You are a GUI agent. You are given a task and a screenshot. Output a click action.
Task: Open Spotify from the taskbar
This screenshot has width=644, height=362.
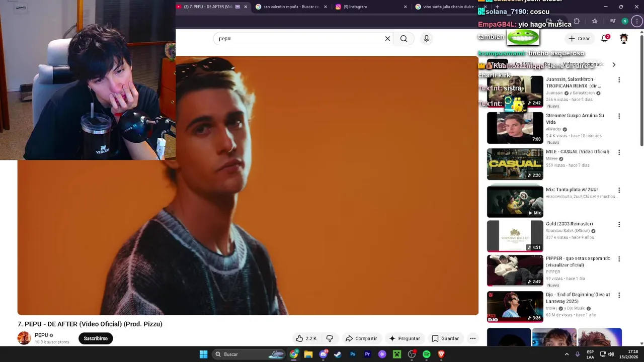427,354
